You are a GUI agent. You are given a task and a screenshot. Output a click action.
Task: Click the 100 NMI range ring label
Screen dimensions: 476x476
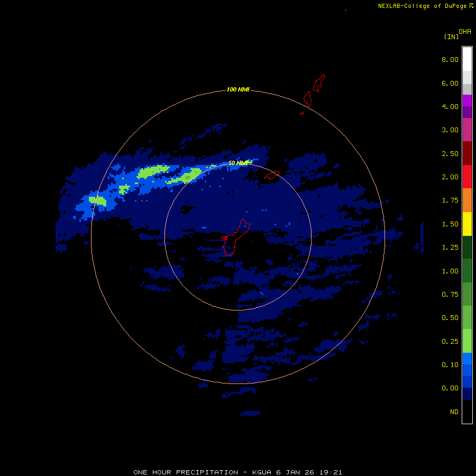pos(238,89)
